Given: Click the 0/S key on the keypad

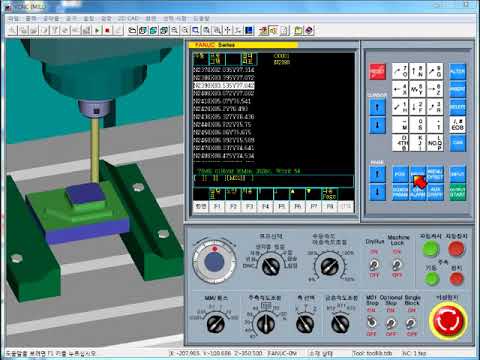Looking at the screenshot, I should click(x=417, y=125).
